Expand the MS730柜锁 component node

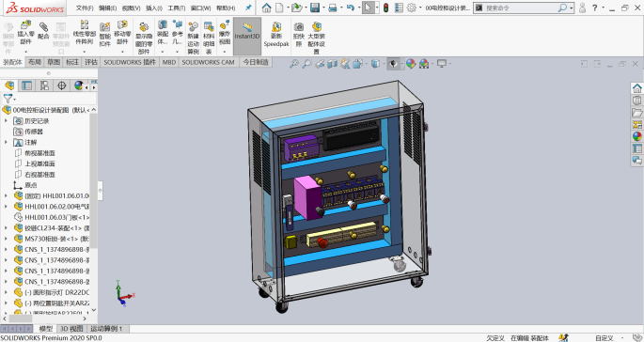[x=6, y=238]
